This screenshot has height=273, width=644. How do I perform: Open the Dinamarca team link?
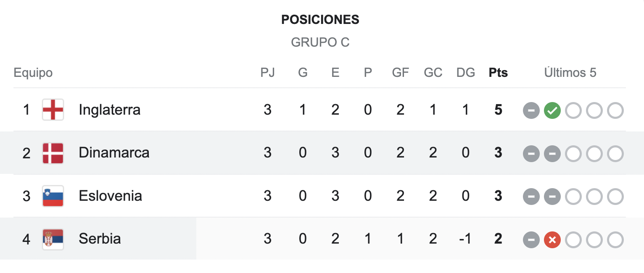(x=114, y=152)
